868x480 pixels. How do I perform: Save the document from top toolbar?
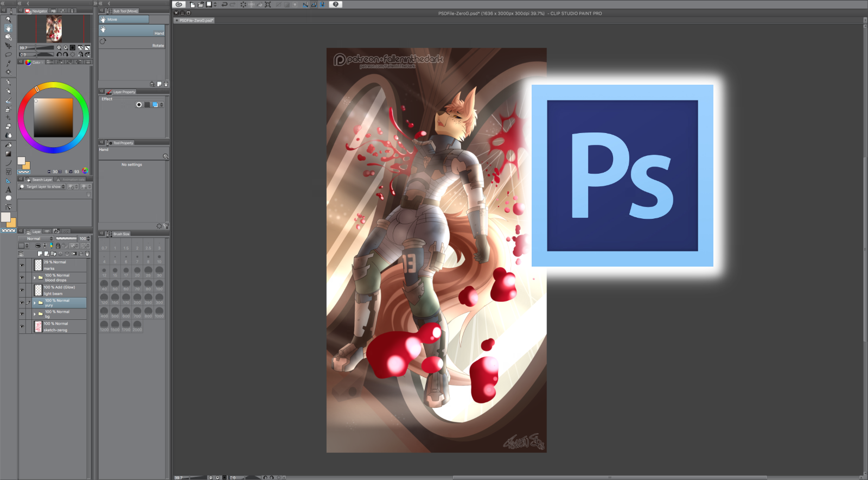tap(209, 4)
